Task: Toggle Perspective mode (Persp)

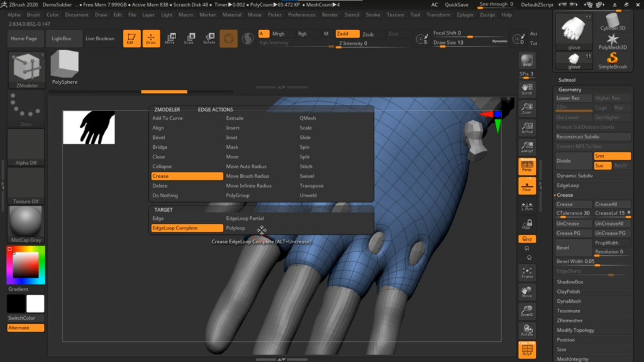Action: (527, 167)
